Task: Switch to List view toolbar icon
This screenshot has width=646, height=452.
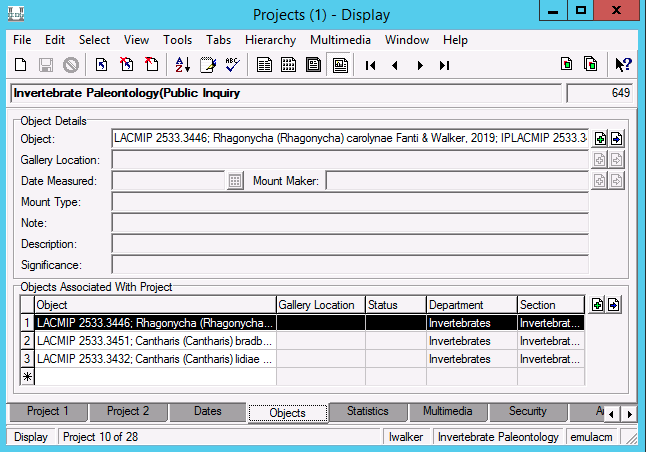Action: coord(288,65)
